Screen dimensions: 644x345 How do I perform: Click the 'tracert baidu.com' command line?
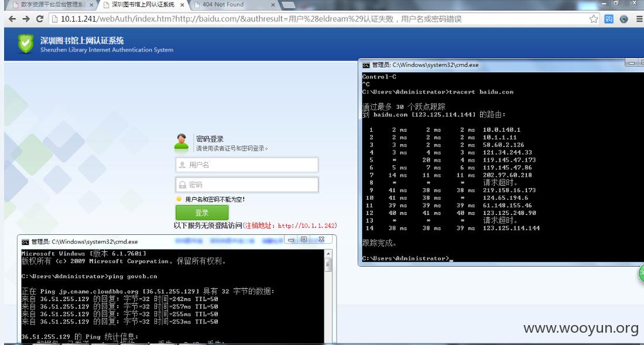(481, 92)
